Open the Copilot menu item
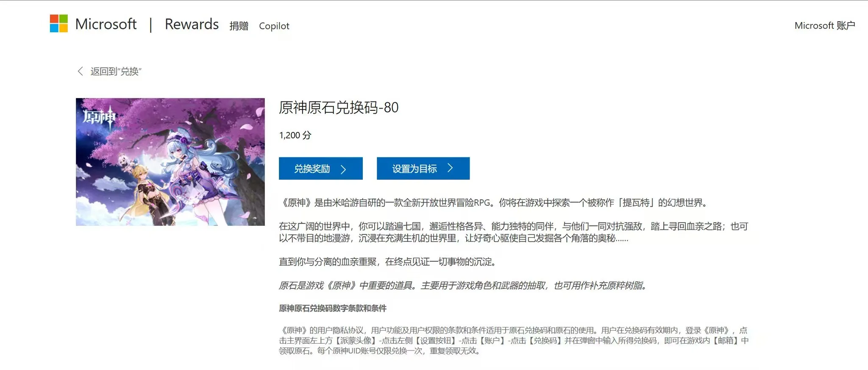Viewport: 868px width, 370px height. click(x=274, y=26)
